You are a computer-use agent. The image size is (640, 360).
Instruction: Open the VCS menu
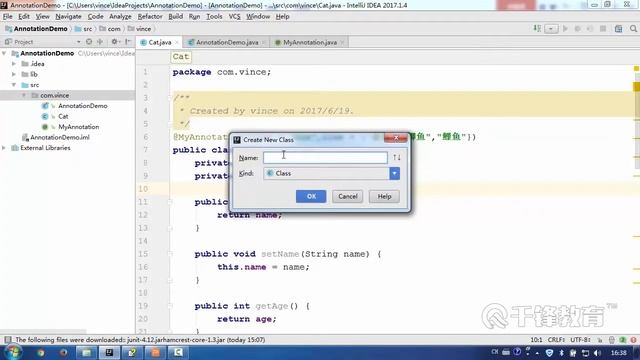tap(234, 17)
